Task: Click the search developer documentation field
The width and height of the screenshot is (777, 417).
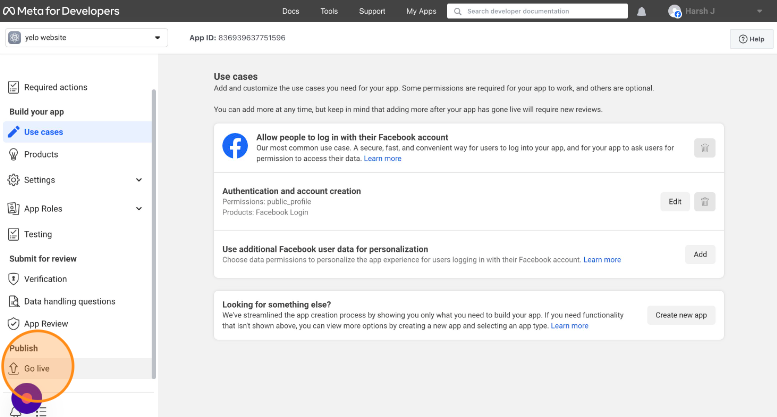Action: (x=537, y=11)
